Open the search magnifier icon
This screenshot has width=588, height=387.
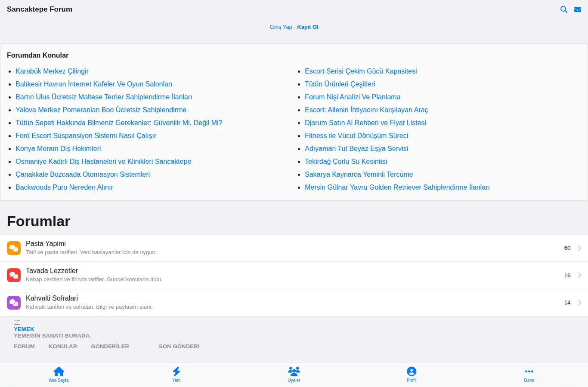563,9
